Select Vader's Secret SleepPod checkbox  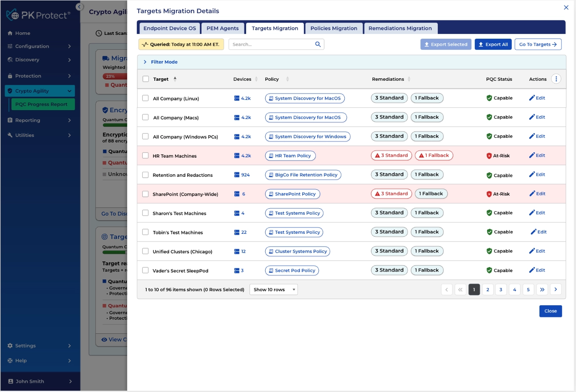pyautogui.click(x=145, y=270)
